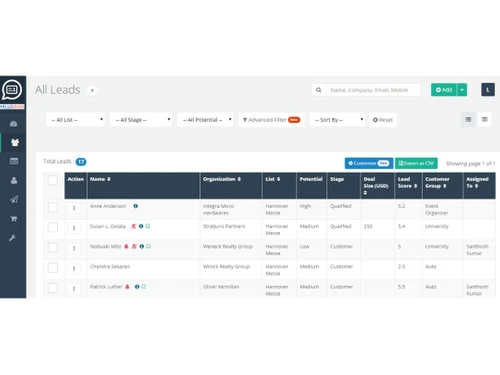The width and height of the screenshot is (500, 375).
Task: Expand the Add button dropdown arrow
Action: click(462, 90)
